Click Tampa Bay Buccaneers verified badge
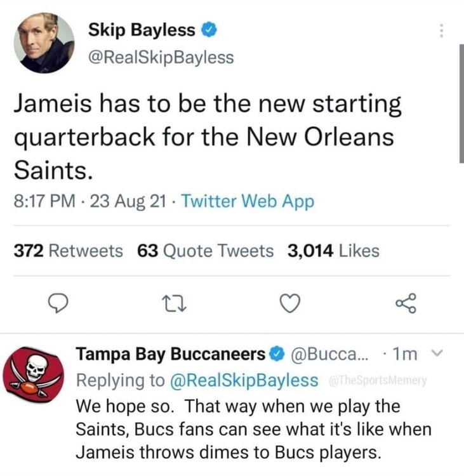Image resolution: width=464 pixels, height=476 pixels. (277, 354)
